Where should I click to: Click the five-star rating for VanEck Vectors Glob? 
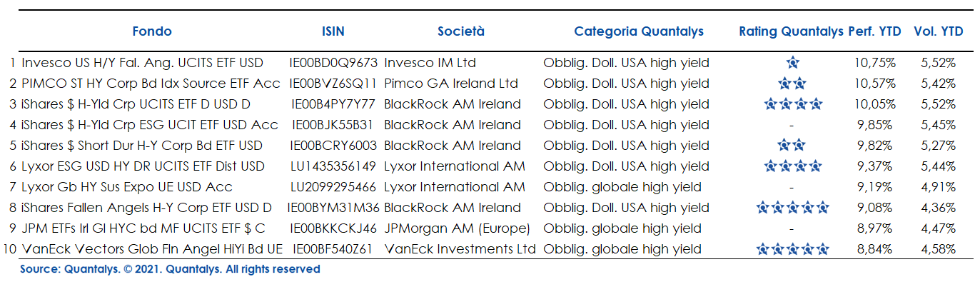(792, 250)
